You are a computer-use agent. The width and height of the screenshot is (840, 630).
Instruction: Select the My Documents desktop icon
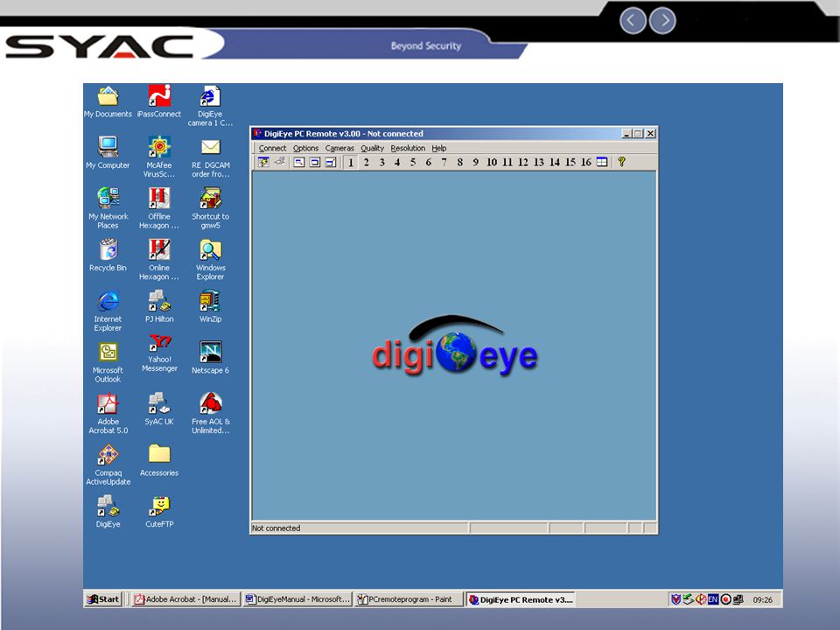pyautogui.click(x=108, y=101)
